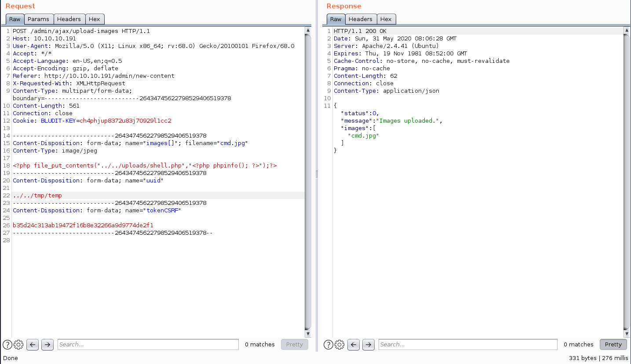Open settings gear in Response search bar
This screenshot has width=631, height=364.
pos(339,345)
